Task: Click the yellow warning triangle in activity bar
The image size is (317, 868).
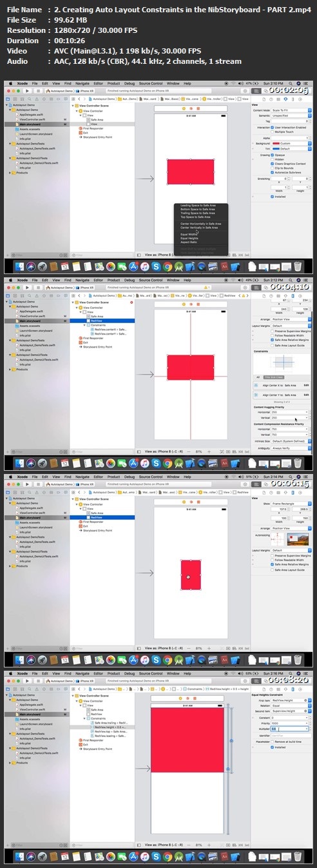Action: [x=205, y=286]
